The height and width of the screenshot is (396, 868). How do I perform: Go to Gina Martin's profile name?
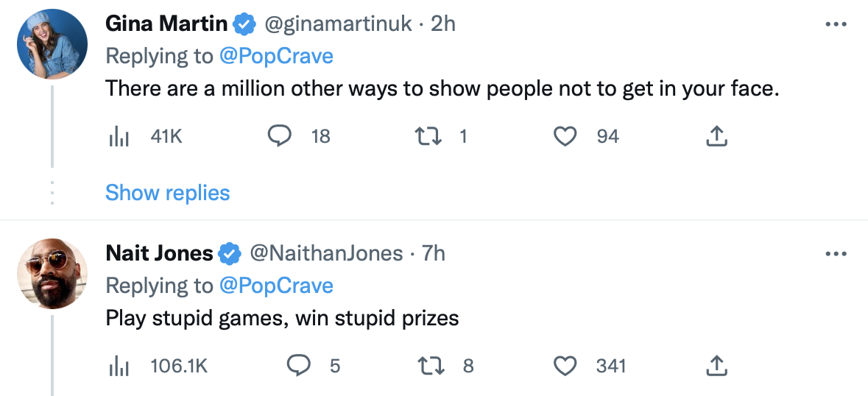point(166,24)
